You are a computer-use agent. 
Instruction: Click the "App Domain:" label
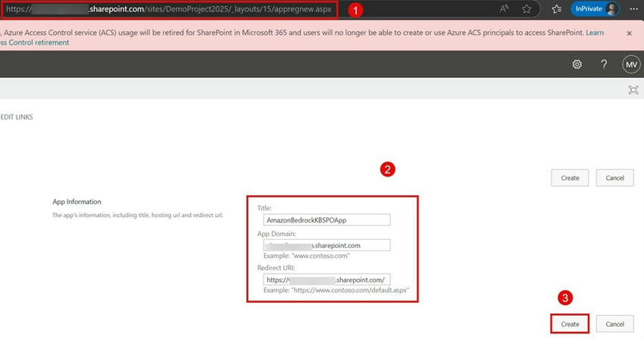[x=277, y=234]
